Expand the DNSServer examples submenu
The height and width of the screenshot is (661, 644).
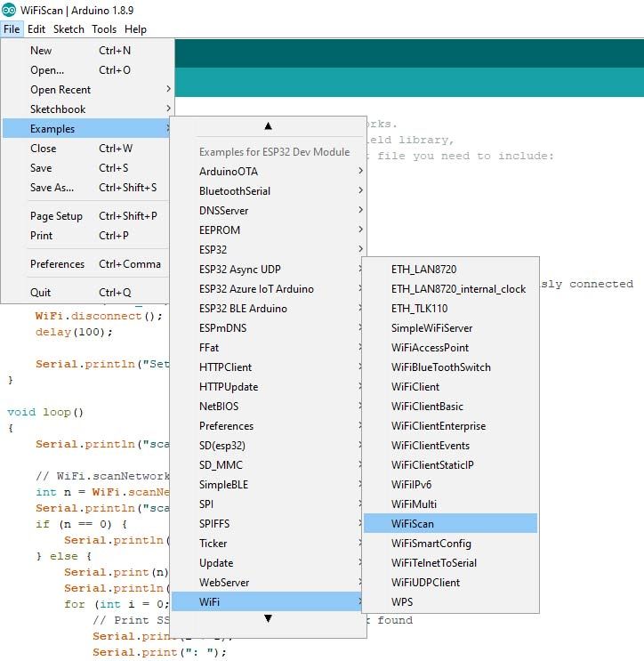(x=268, y=210)
